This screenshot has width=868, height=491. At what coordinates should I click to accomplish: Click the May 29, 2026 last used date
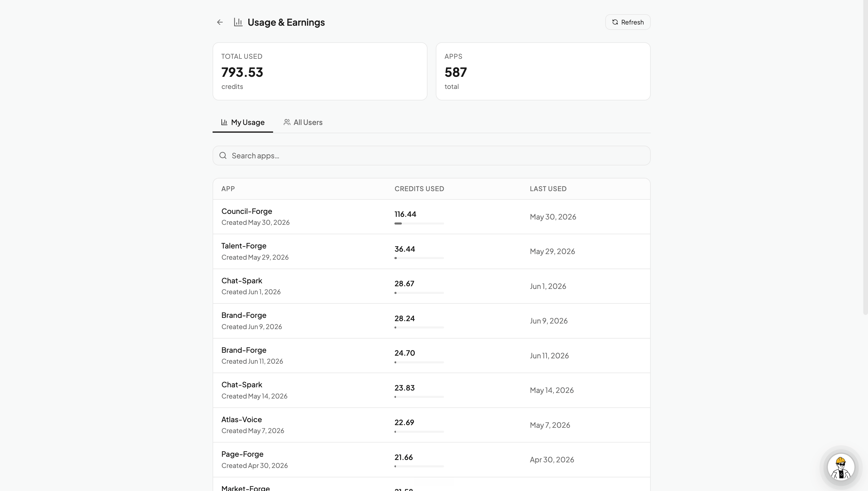point(552,252)
